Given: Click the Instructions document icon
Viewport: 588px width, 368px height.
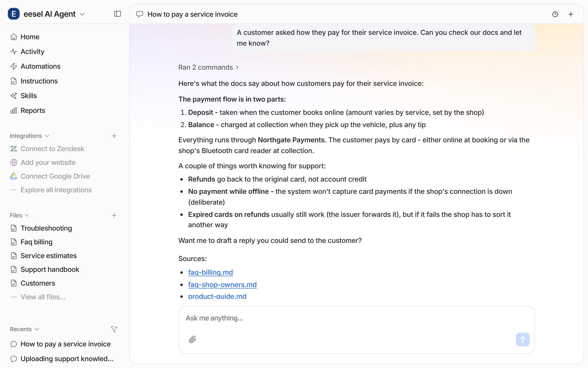Looking at the screenshot, I should coord(14,81).
